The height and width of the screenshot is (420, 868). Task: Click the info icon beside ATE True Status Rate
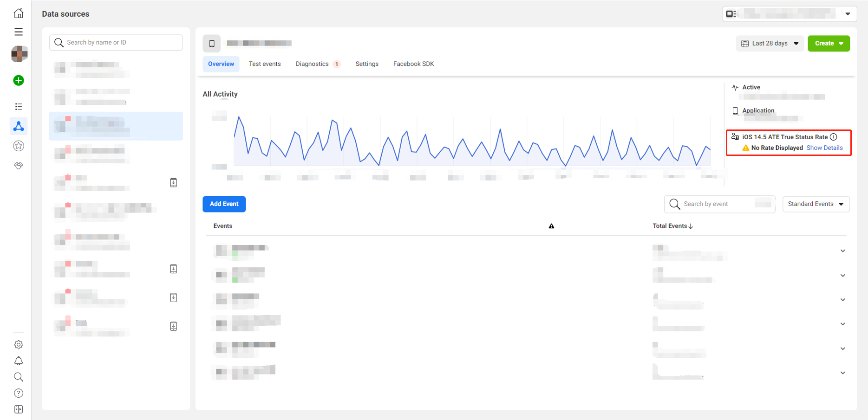coord(834,137)
